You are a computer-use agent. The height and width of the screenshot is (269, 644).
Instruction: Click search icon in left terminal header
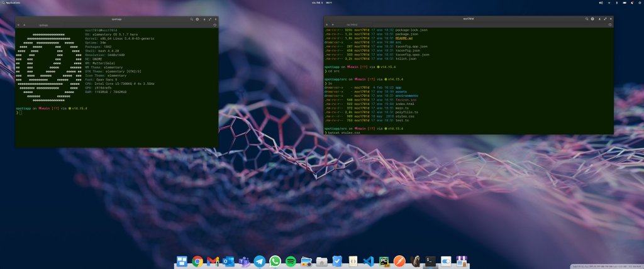(x=192, y=19)
